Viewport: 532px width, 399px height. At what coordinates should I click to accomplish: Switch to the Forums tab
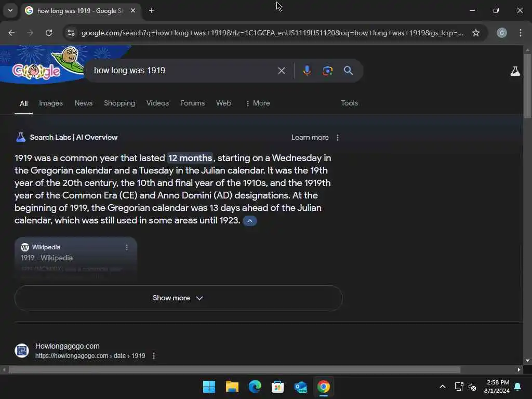(x=192, y=103)
